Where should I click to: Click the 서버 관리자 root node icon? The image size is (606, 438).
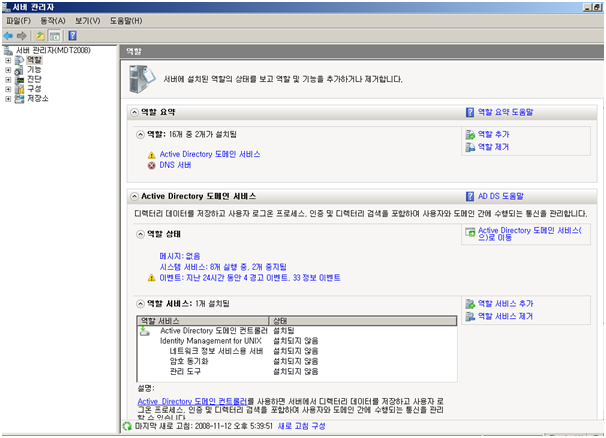pyautogui.click(x=8, y=50)
